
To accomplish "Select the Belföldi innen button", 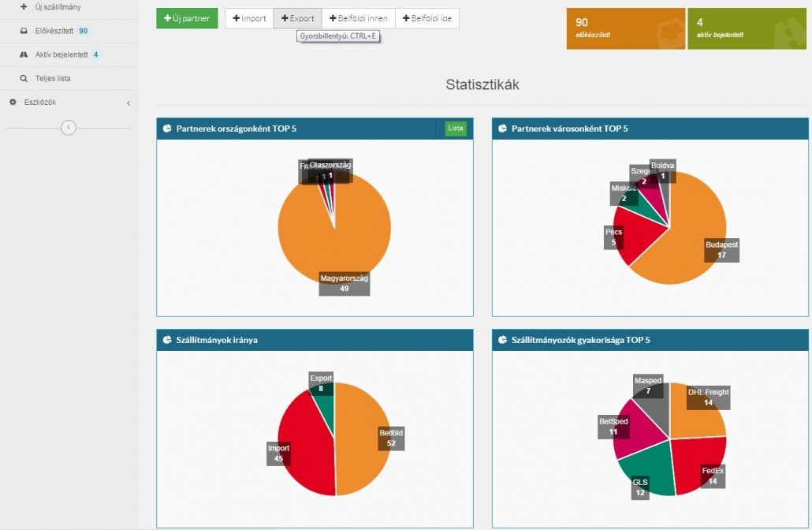I will pos(359,18).
